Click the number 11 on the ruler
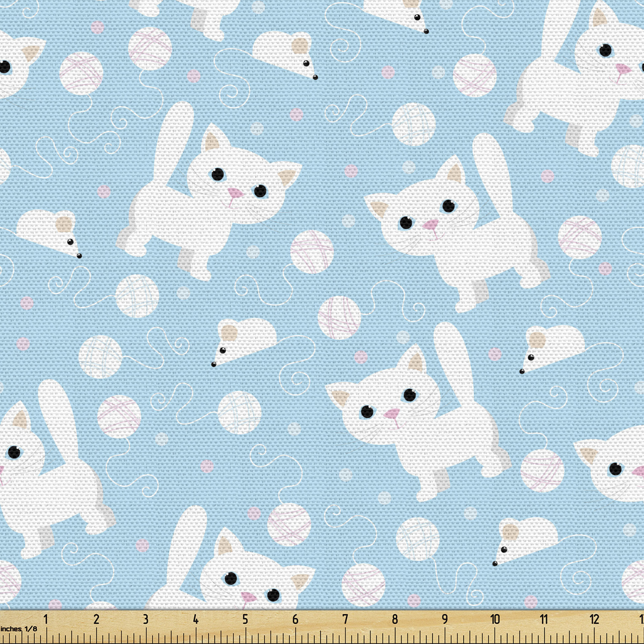 544,619
